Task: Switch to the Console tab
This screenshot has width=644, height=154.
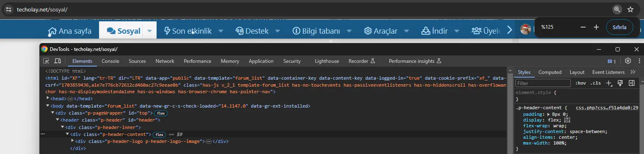Action: (111, 61)
